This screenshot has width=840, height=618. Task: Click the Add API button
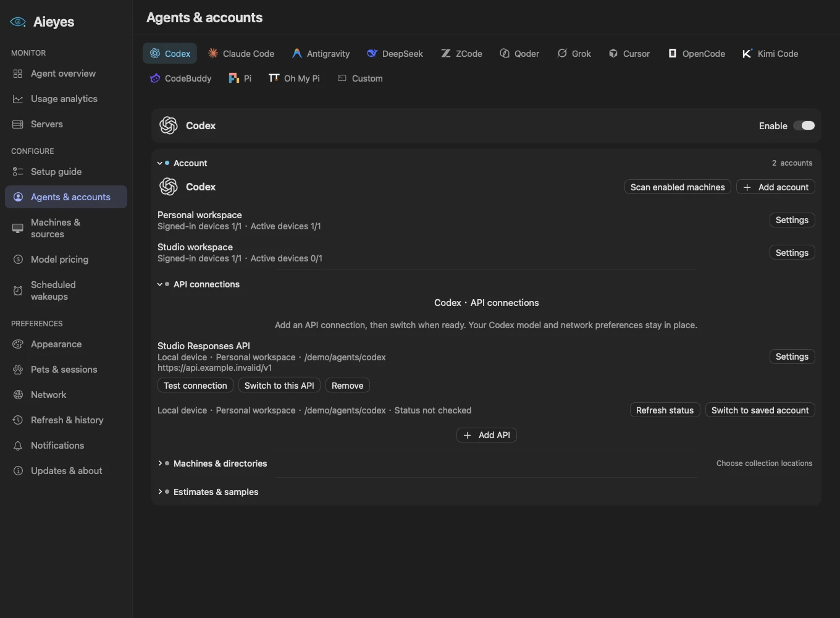click(487, 435)
